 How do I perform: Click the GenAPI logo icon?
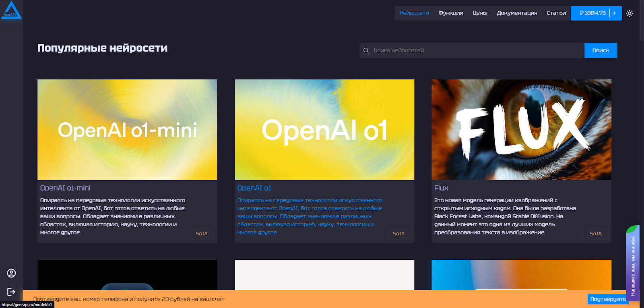(11, 10)
